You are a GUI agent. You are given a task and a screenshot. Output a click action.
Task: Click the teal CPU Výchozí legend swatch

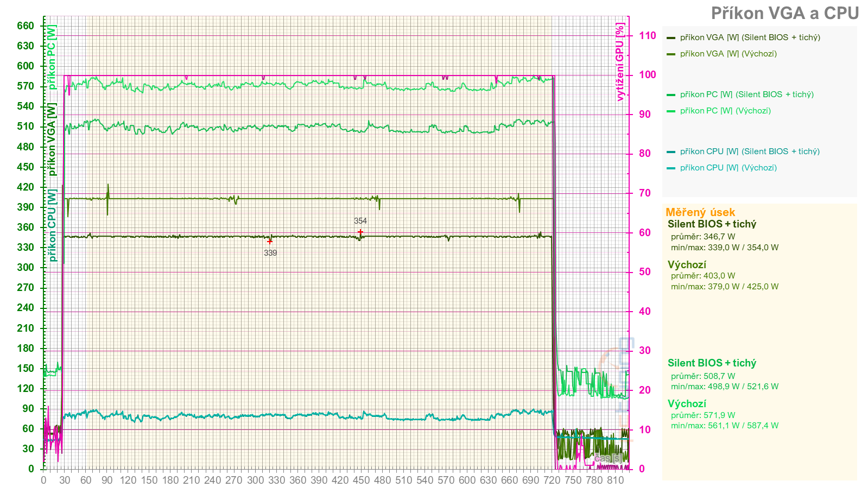(x=671, y=168)
